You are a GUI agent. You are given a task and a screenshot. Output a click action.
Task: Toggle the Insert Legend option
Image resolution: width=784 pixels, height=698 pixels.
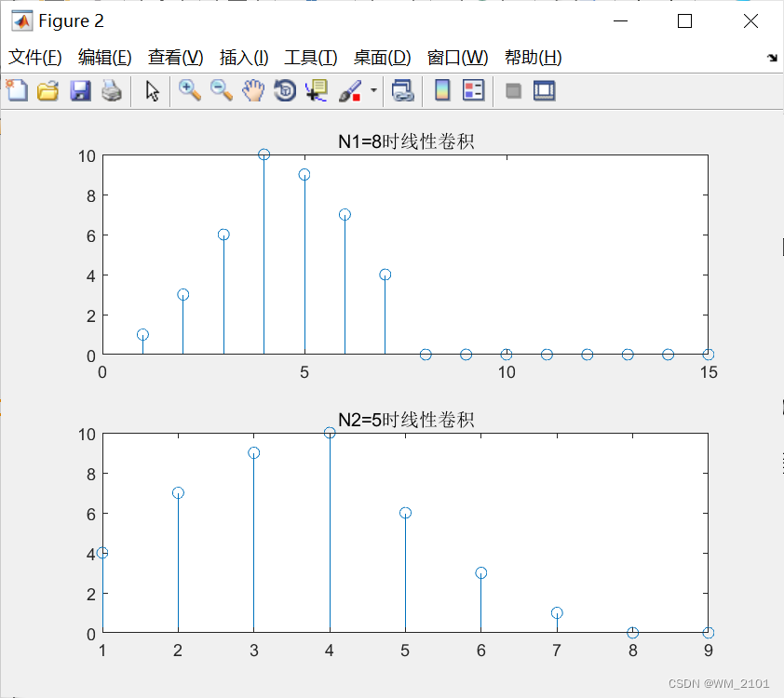click(x=472, y=90)
